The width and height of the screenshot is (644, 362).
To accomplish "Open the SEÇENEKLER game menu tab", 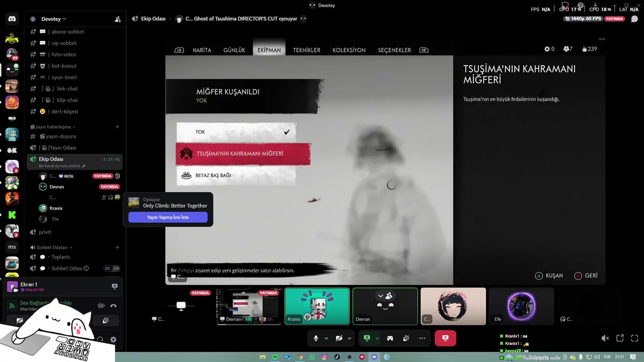I will pyautogui.click(x=394, y=50).
